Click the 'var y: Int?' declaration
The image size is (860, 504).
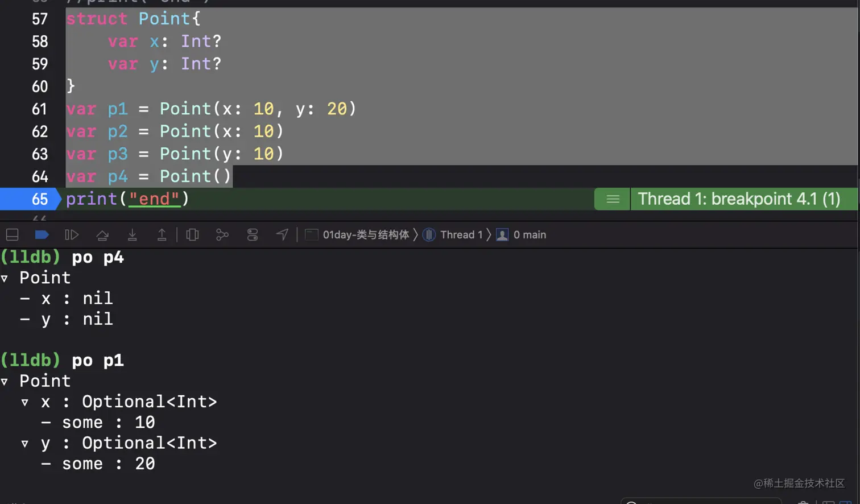coord(164,64)
